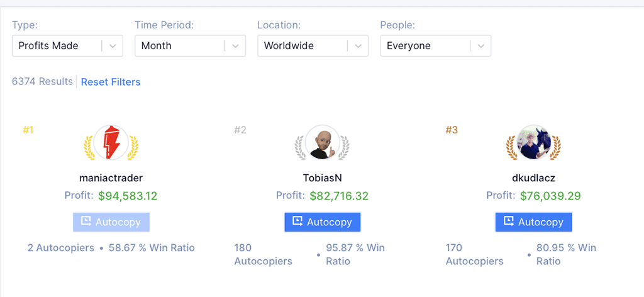This screenshot has height=297, width=644.
Task: Select the Profits Made type field
Action: 67,45
